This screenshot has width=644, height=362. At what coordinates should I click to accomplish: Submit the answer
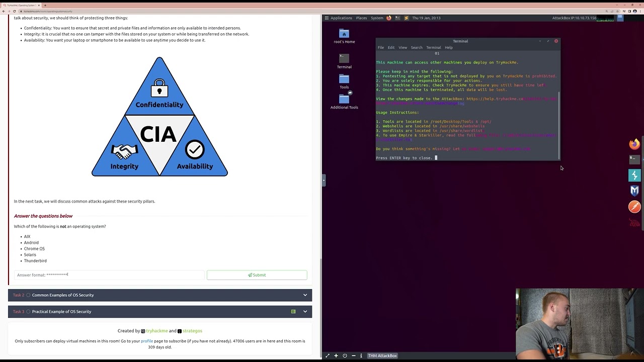(x=257, y=275)
